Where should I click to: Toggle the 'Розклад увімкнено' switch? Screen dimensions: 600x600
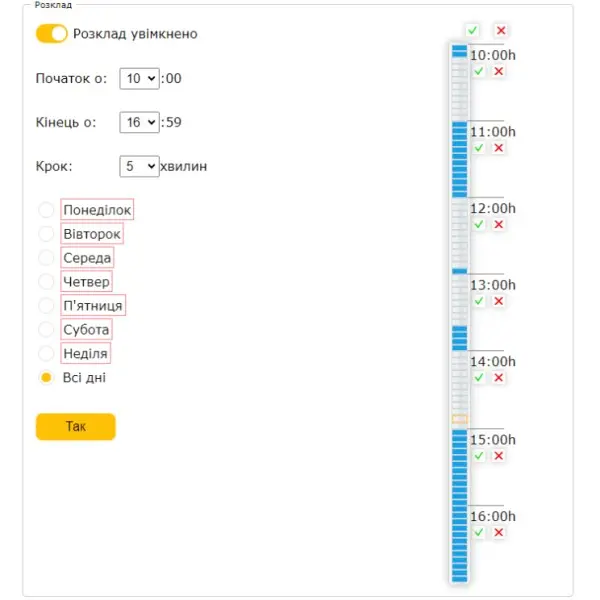pos(52,34)
